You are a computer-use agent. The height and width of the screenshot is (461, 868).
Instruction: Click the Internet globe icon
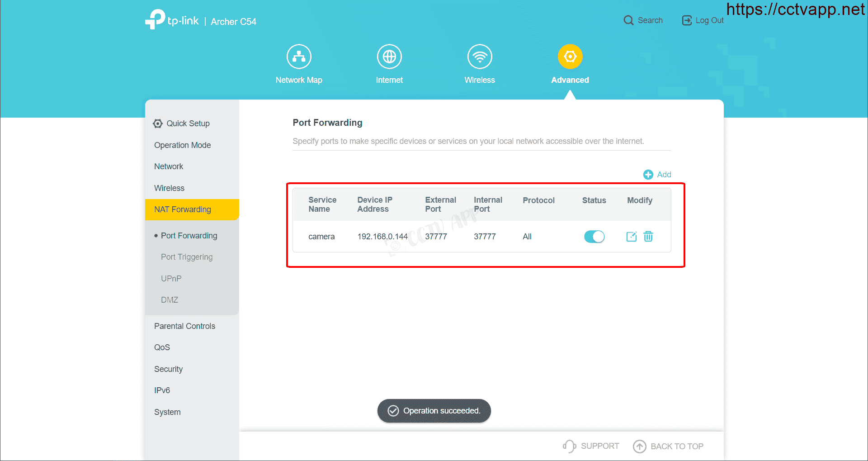389,57
